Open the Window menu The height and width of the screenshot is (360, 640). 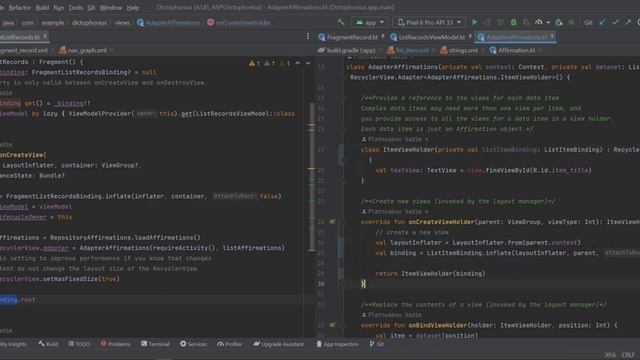(x=111, y=8)
